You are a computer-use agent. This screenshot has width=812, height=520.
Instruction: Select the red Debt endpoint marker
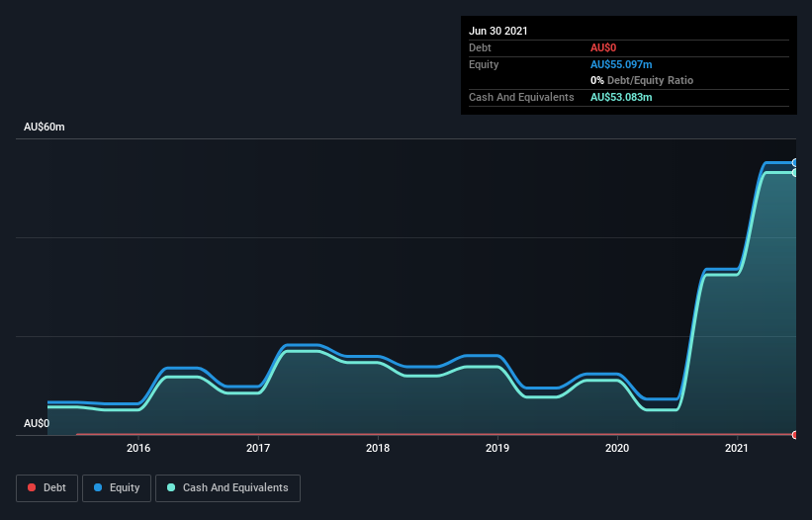click(x=795, y=435)
